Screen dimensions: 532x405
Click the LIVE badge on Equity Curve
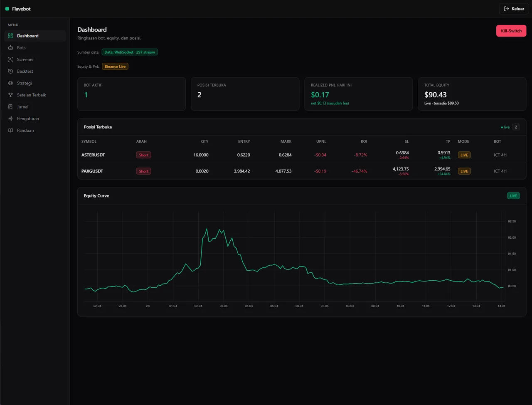[513, 196]
